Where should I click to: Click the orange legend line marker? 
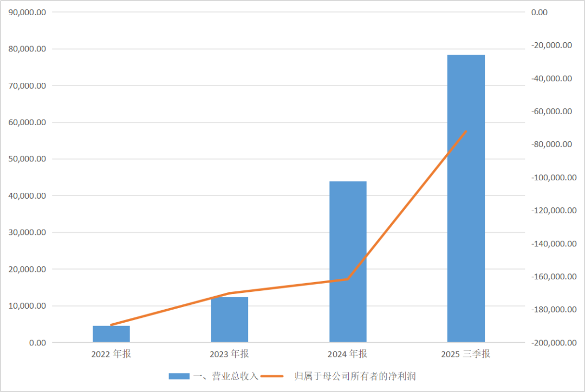[x=272, y=376]
